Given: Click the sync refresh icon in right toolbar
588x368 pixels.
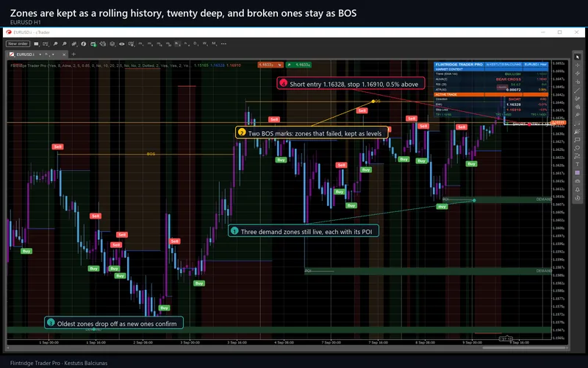Looking at the screenshot, I should pos(578,198).
